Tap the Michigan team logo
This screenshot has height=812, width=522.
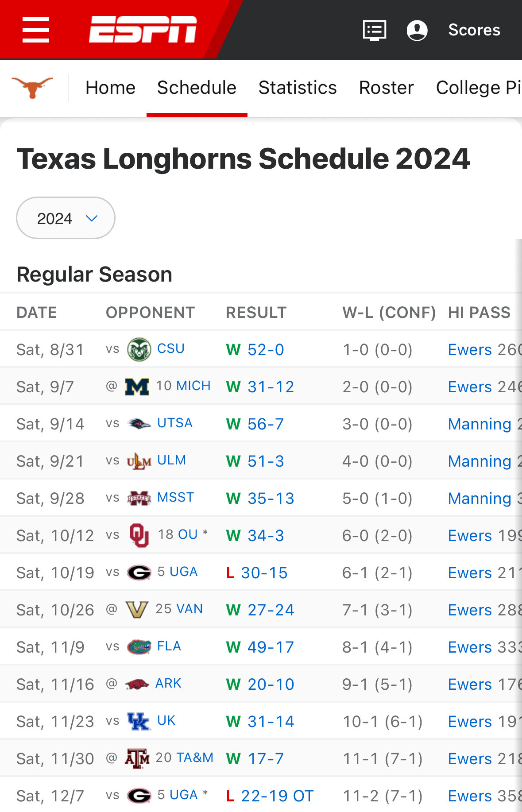pyautogui.click(x=137, y=387)
